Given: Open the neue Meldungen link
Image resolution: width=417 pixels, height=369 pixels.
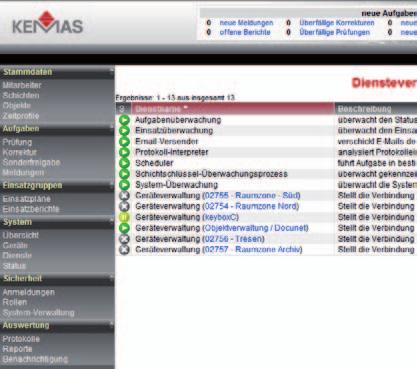Looking at the screenshot, I should coord(246,23).
